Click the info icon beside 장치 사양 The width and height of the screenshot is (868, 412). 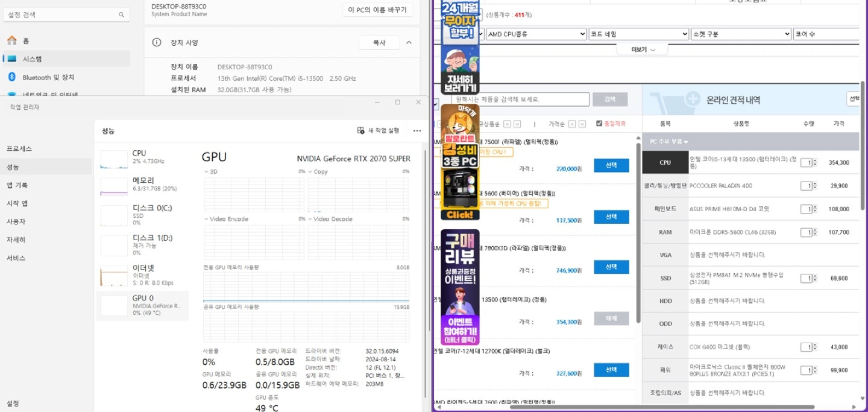157,43
